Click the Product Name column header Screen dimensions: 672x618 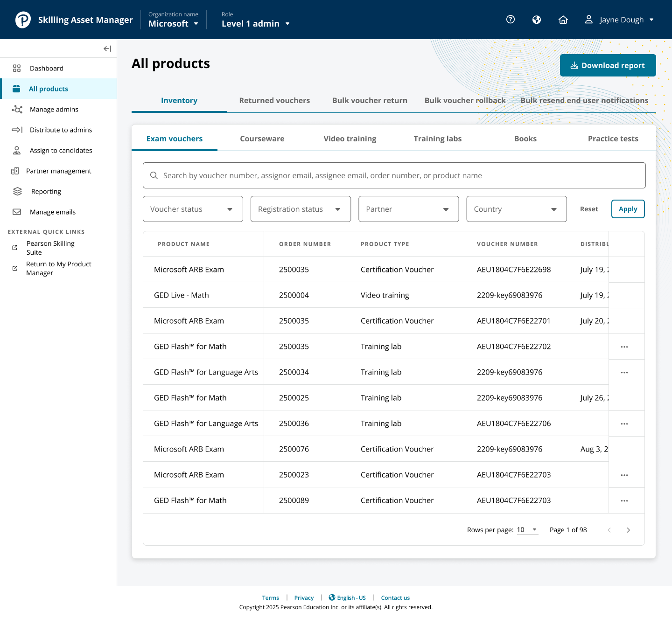[183, 244]
